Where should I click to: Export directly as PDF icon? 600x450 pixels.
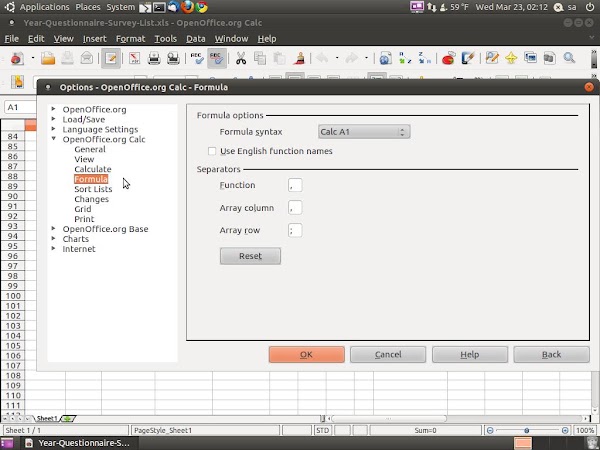pyautogui.click(x=134, y=59)
